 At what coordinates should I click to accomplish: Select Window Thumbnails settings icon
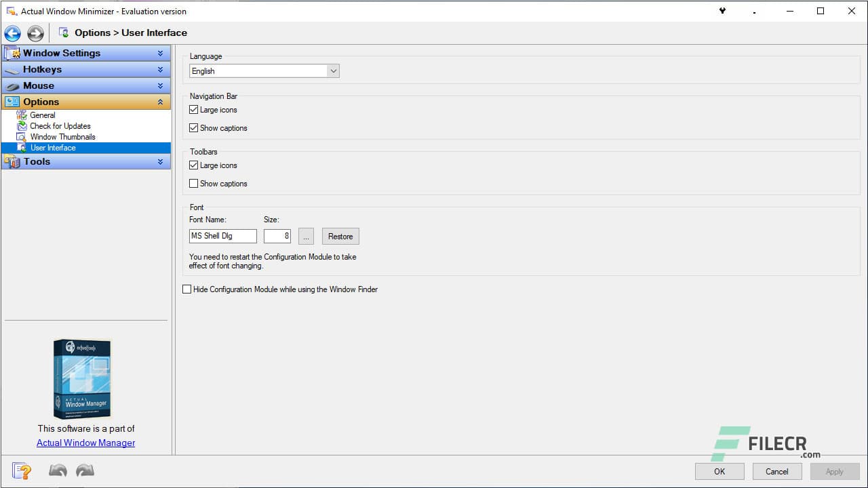pos(22,137)
